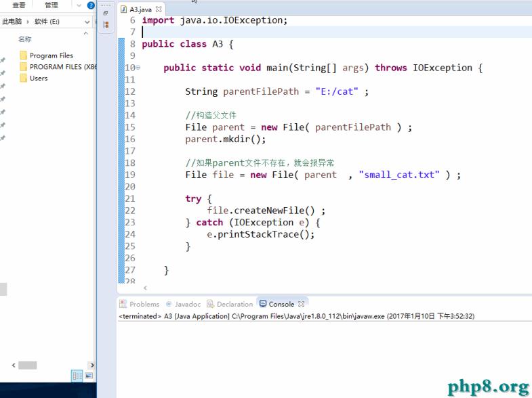Click the Program Files folder icon
The image size is (532, 398).
click(24, 56)
